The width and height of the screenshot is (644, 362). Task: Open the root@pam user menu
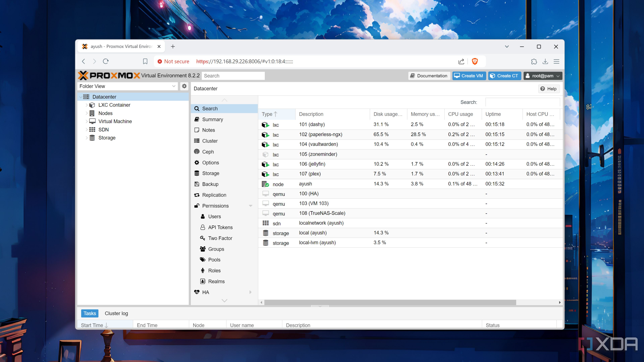[543, 76]
